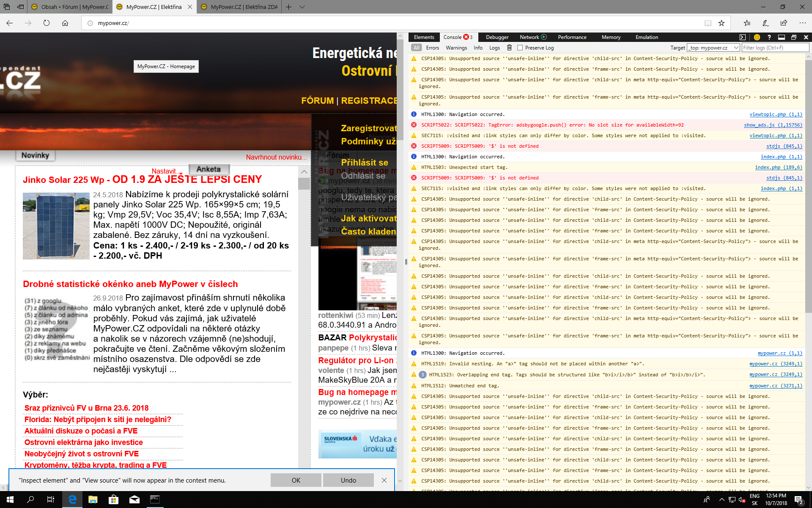Image resolution: width=812 pixels, height=508 pixels.
Task: Dismiss the Inspect element notification bar
Action: point(384,480)
